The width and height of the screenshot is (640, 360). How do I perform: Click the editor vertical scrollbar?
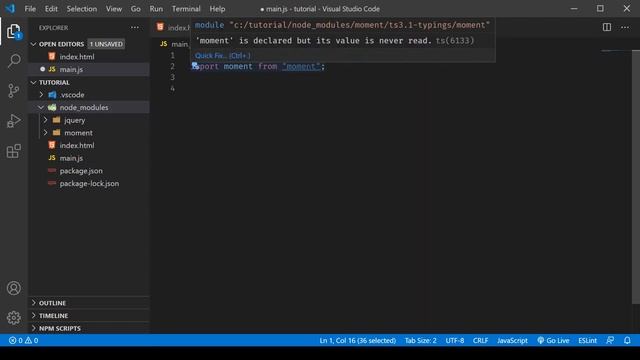pyautogui.click(x=636, y=176)
